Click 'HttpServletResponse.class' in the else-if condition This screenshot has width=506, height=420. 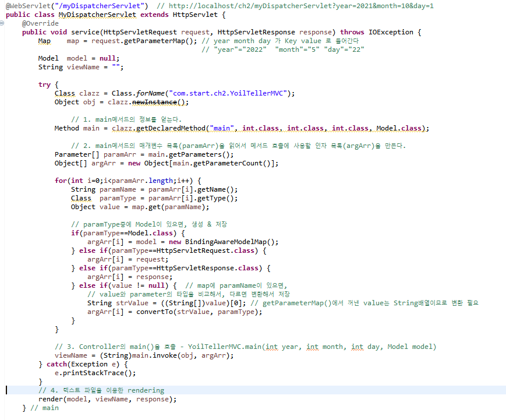(x=207, y=267)
